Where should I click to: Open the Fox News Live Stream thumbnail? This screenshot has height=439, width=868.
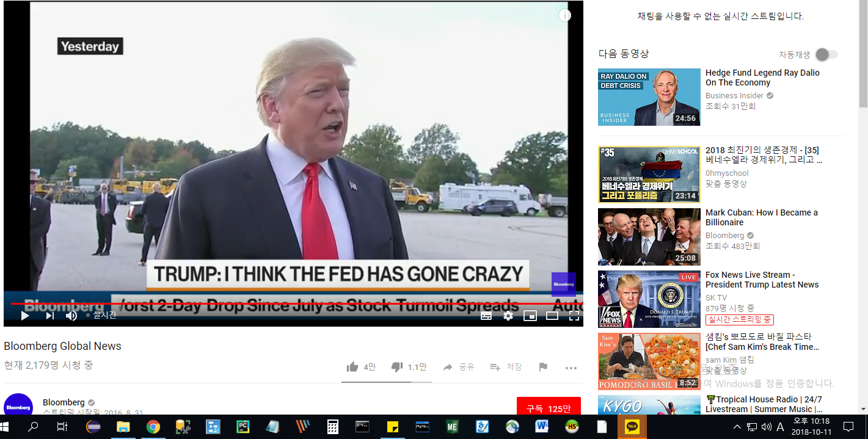click(649, 299)
